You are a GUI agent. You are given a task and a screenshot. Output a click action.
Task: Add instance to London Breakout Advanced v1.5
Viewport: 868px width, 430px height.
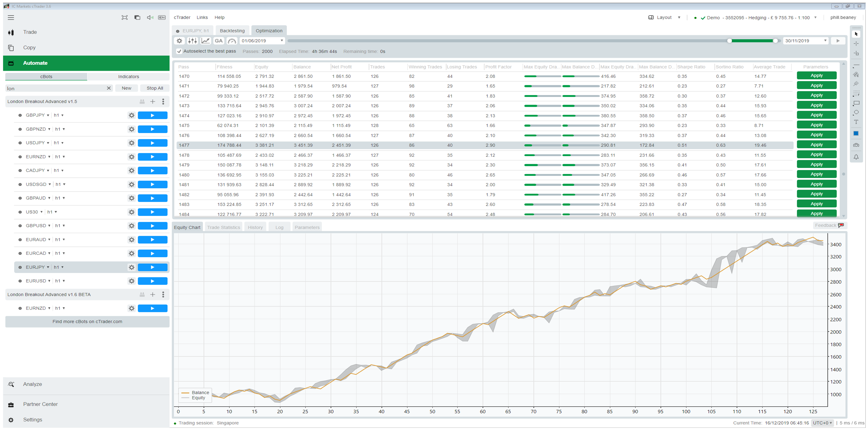pos(152,101)
